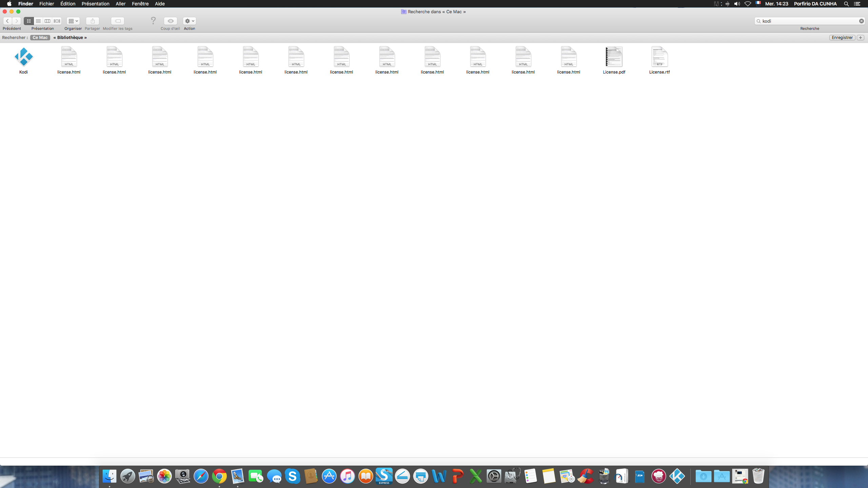Open the Porfirio DA CUNHA user menu
This screenshot has height=488, width=868.
click(x=815, y=4)
